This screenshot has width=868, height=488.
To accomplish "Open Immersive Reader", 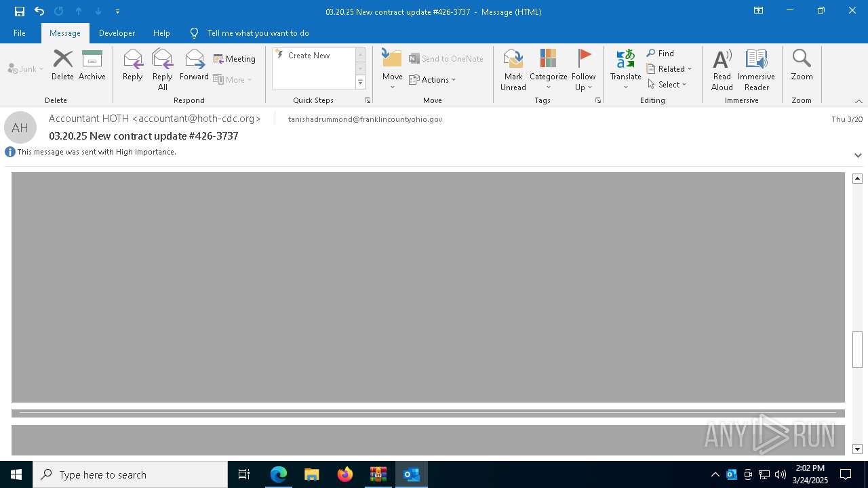I will (756, 70).
